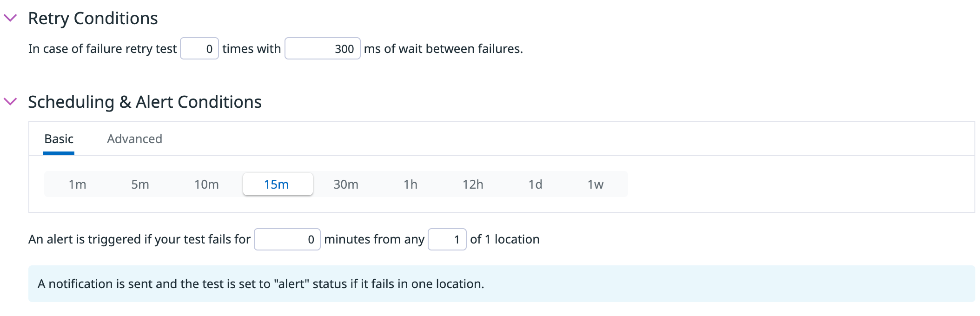Pick the 1h frequency option
This screenshot has width=980, height=316.
[410, 184]
